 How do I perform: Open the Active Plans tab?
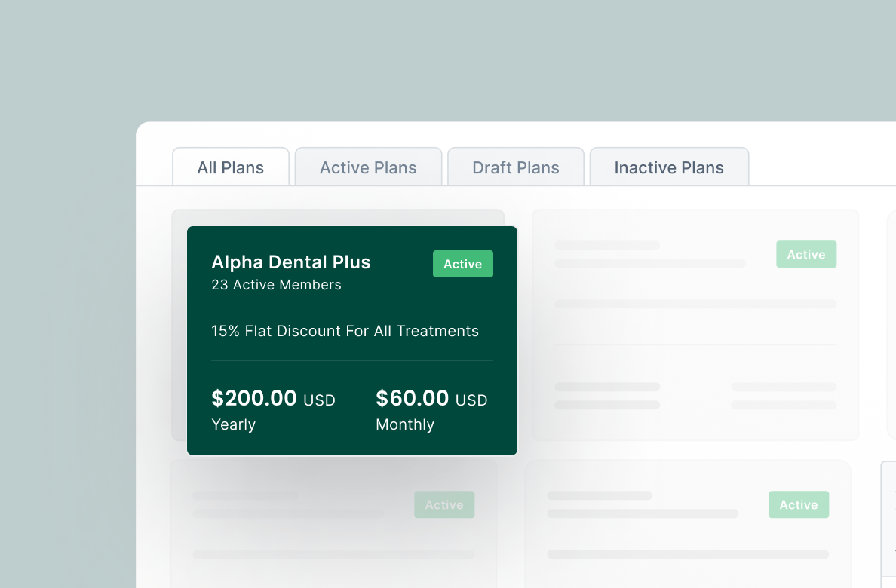(368, 167)
